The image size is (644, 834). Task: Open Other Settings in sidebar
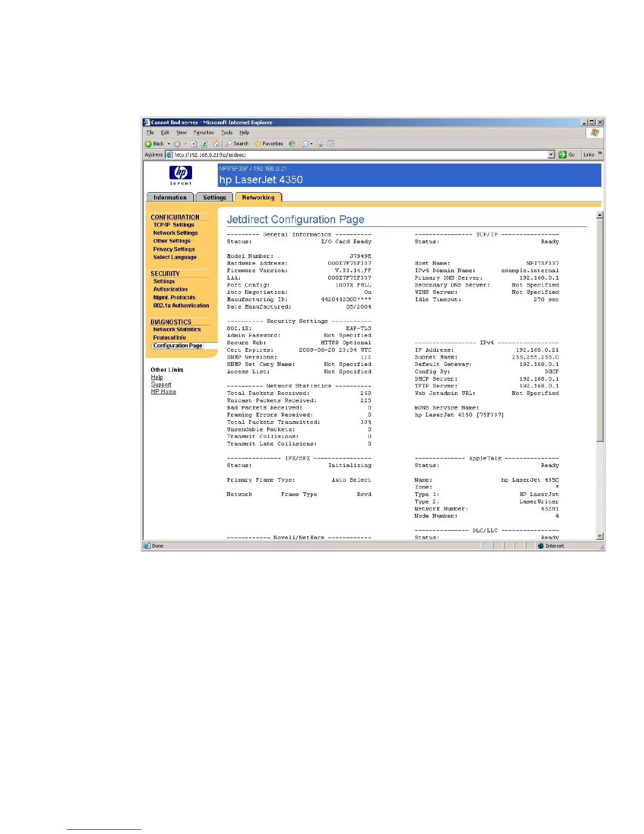tap(172, 241)
